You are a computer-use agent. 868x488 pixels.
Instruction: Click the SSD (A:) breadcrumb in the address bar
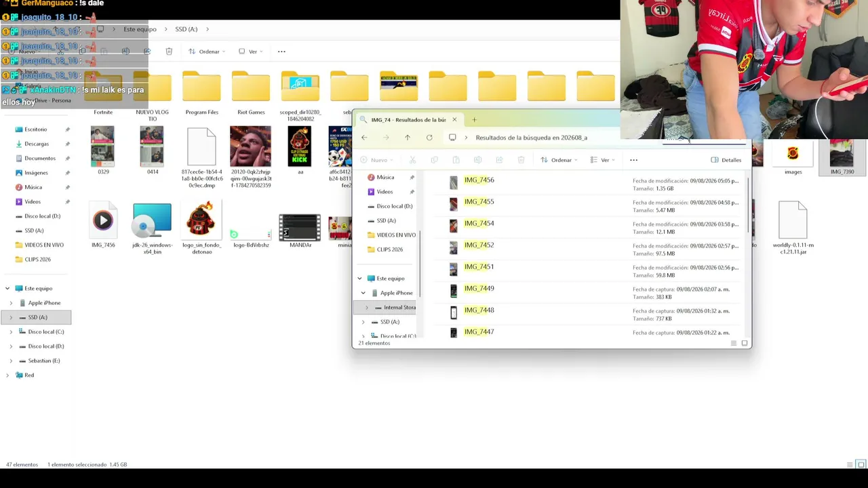click(x=186, y=29)
